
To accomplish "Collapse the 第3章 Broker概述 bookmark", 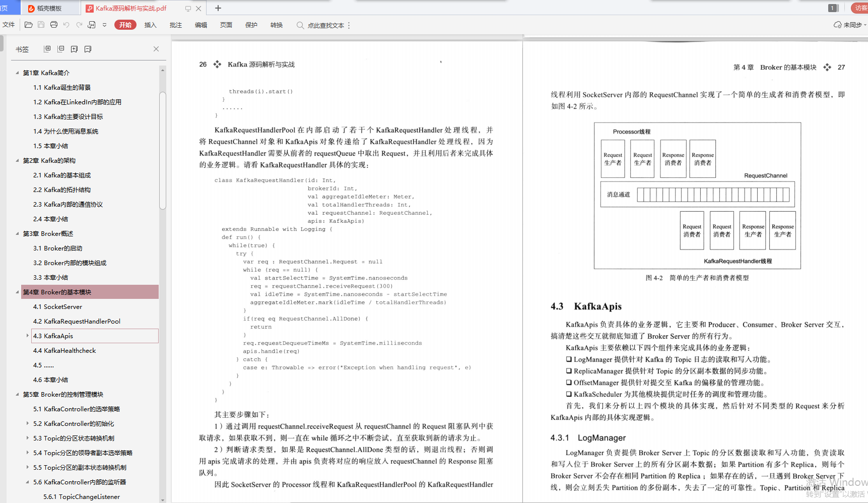I will [x=17, y=234].
